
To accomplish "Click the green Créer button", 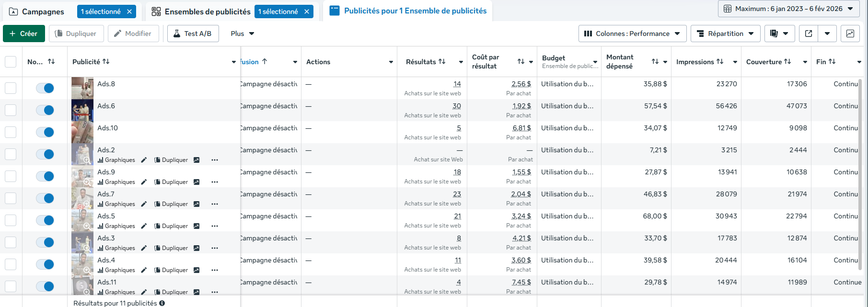I will coord(23,34).
